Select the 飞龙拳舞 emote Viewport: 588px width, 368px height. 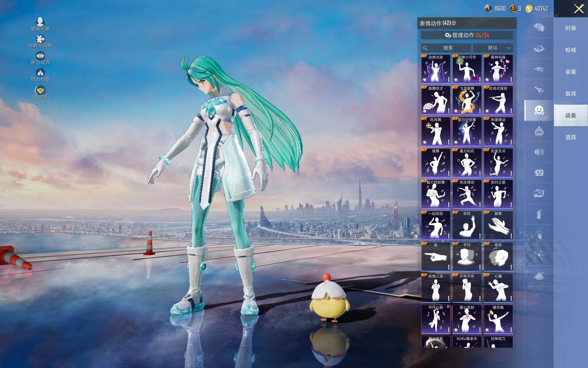(467, 100)
